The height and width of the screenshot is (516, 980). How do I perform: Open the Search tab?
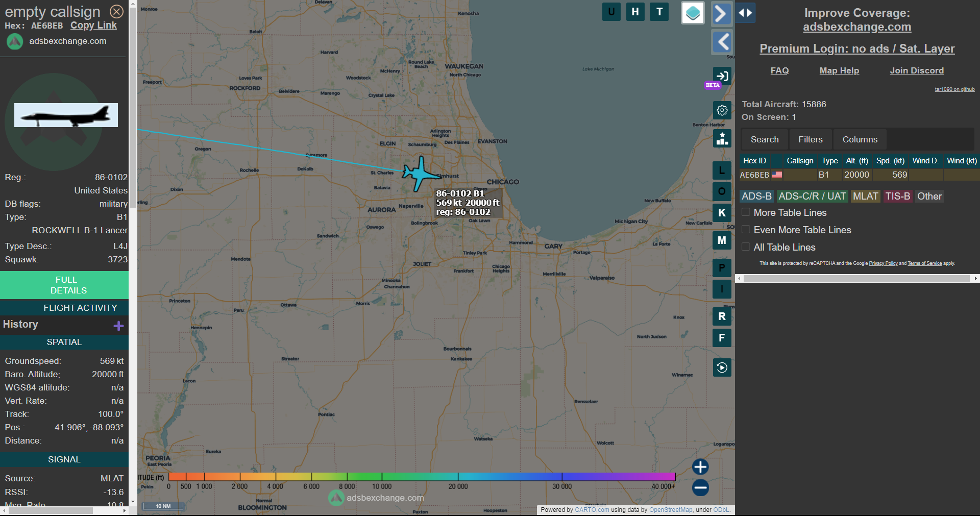[765, 139]
